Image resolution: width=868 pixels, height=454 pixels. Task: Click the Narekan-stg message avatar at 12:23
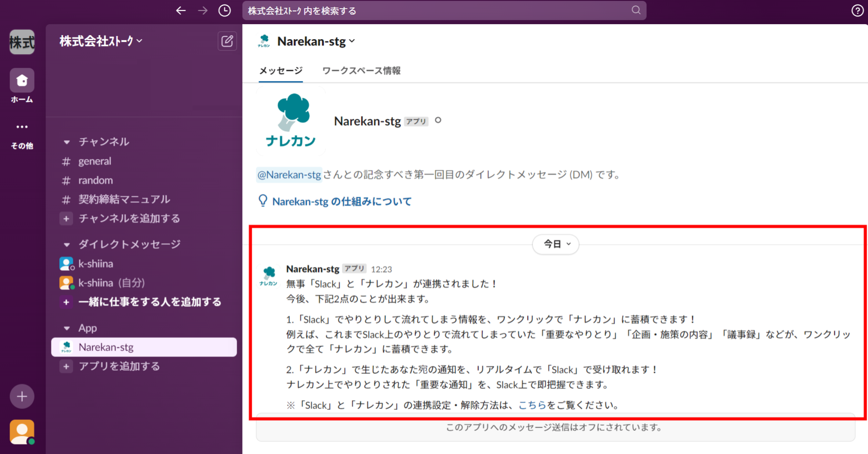(x=269, y=276)
